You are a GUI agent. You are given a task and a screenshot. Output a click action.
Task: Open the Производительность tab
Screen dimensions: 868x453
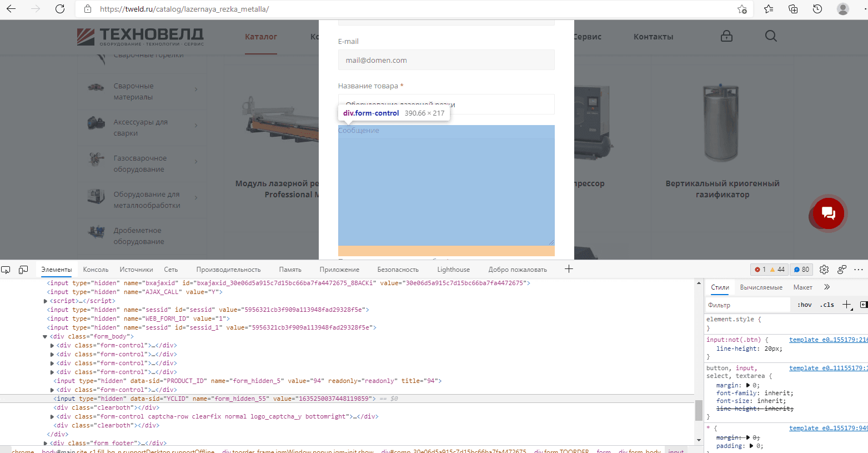[228, 270]
